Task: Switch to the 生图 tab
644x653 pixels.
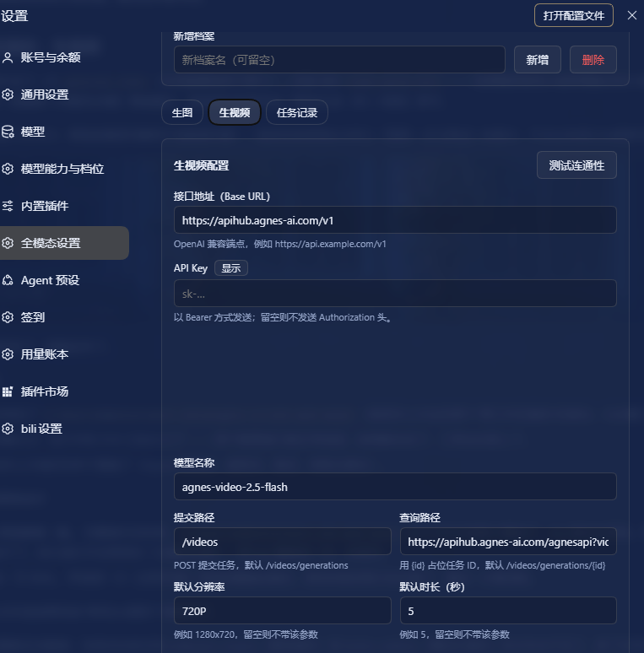Action: [182, 112]
